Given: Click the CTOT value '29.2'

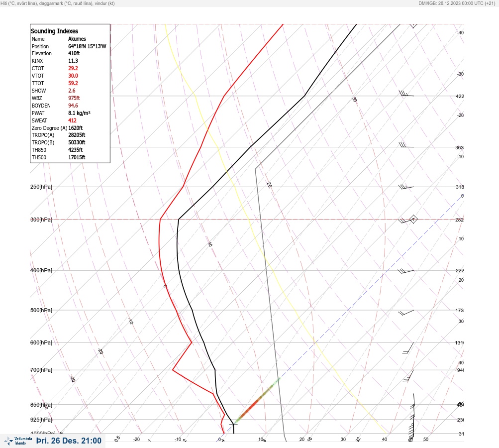Looking at the screenshot, I should 73,68.
